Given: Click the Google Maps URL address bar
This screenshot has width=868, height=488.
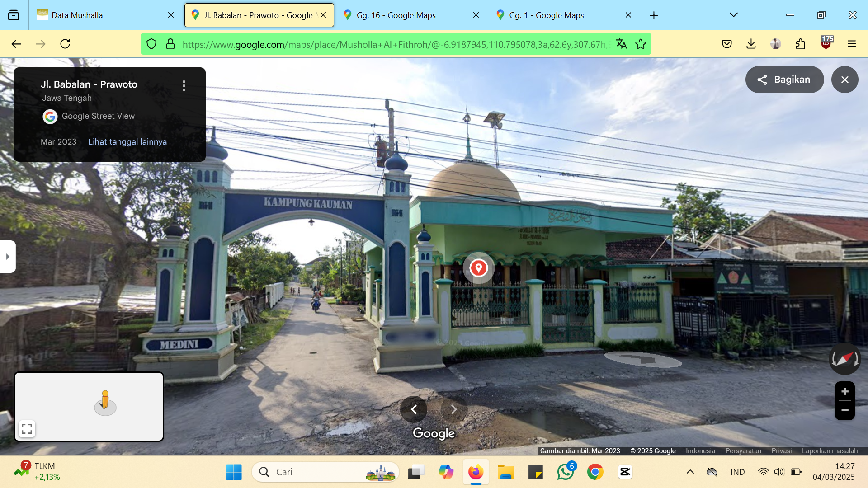Looking at the screenshot, I should pos(396,44).
